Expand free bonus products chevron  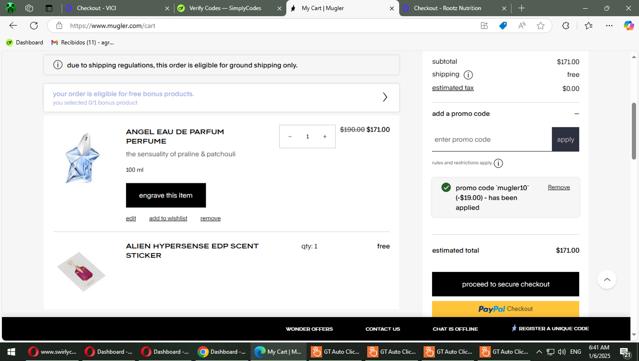(x=385, y=97)
